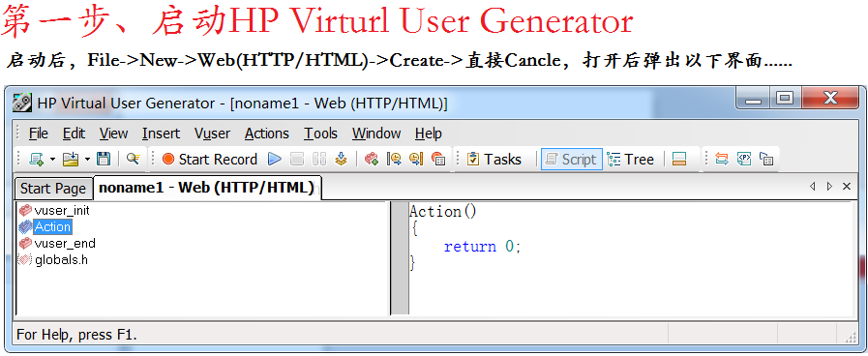Open the View menu
The width and height of the screenshot is (868, 356).
click(x=113, y=133)
